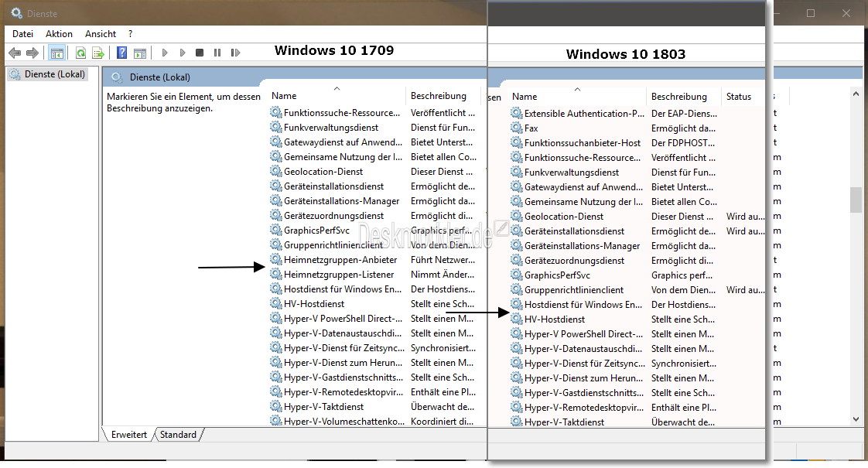Select the Funktionssuchanbieter-Host service name
This screenshot has height=468, width=868.
[583, 143]
